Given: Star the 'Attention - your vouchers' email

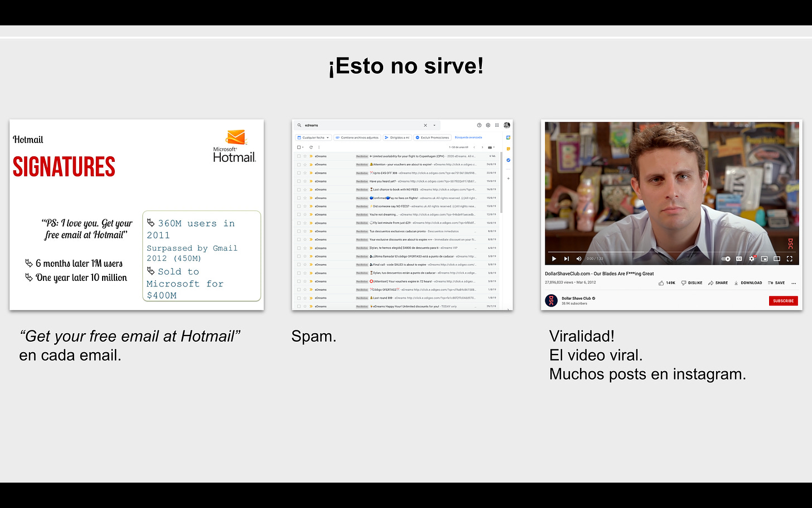Looking at the screenshot, I should [x=305, y=165].
